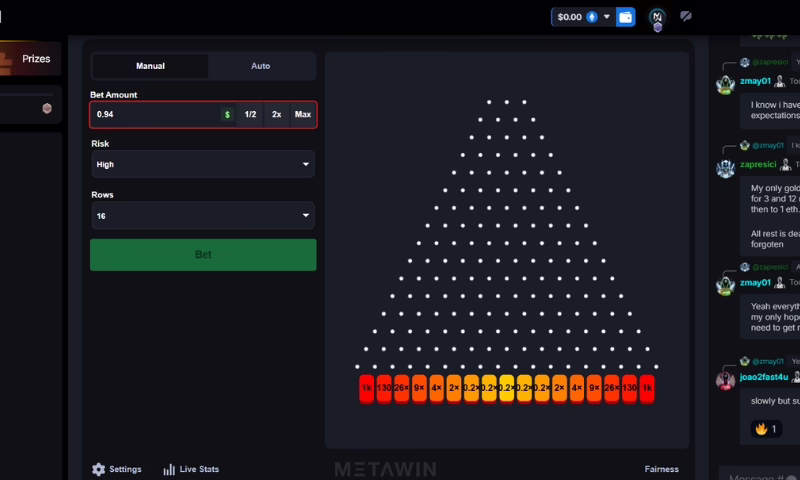Open the Risk dropdown set to High
This screenshot has width=800, height=480.
click(x=203, y=164)
